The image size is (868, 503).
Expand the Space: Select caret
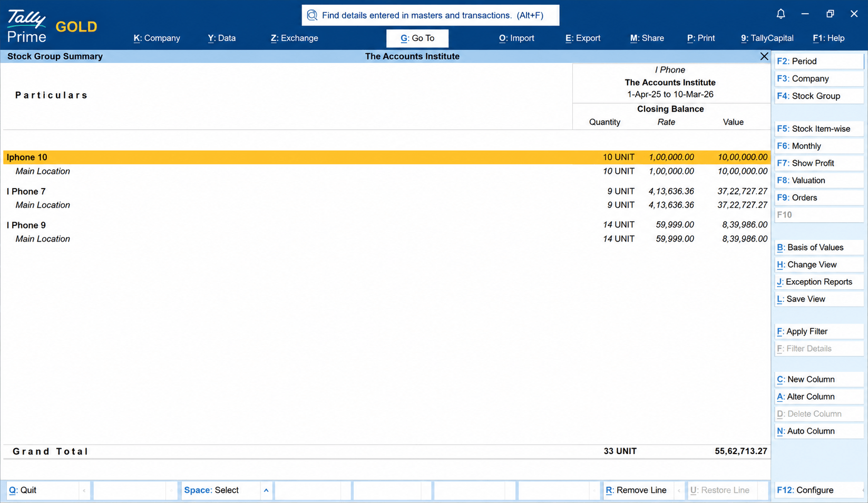[x=266, y=490]
